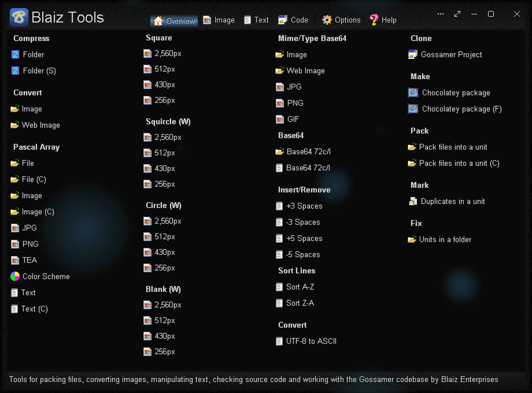Open the Overview tab
The width and height of the screenshot is (532, 393).
tap(174, 21)
